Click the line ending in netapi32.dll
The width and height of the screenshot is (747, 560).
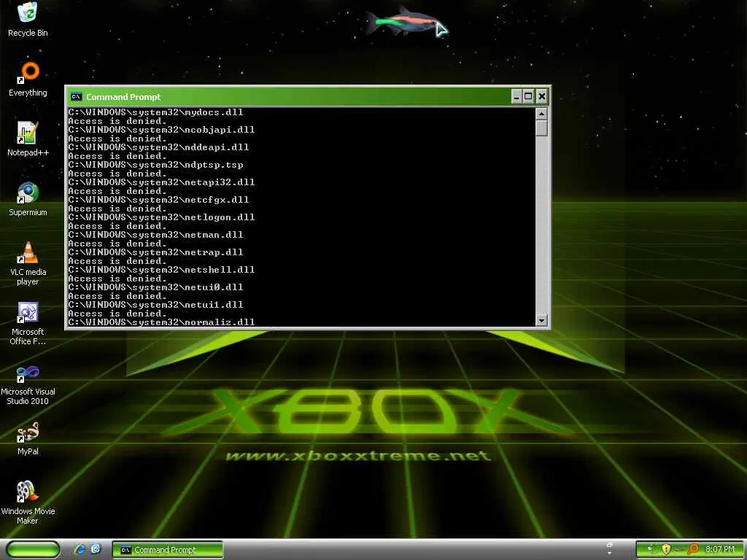[161, 182]
